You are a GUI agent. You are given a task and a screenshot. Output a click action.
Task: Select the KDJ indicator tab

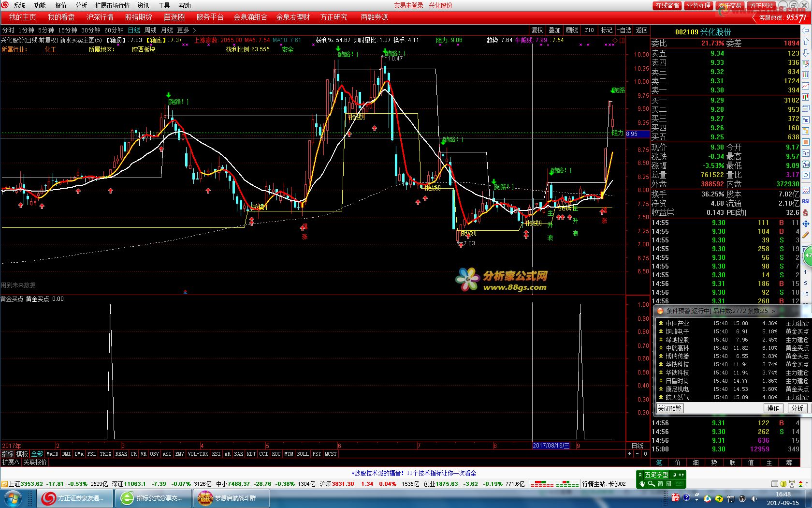tap(251, 454)
